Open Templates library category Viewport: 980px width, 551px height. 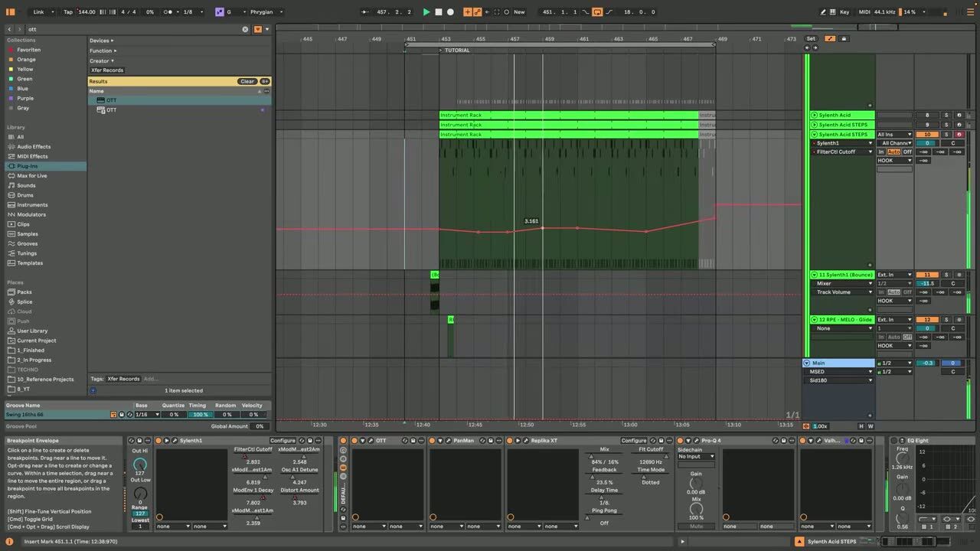click(x=30, y=263)
